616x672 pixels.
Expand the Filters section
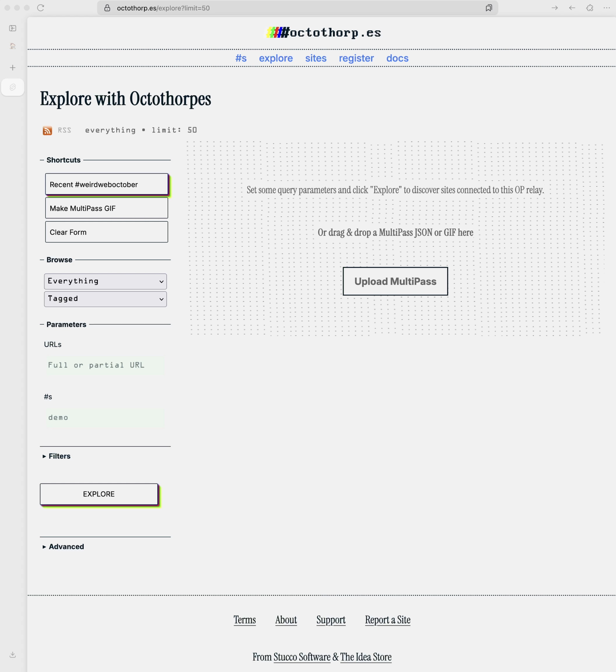click(59, 456)
